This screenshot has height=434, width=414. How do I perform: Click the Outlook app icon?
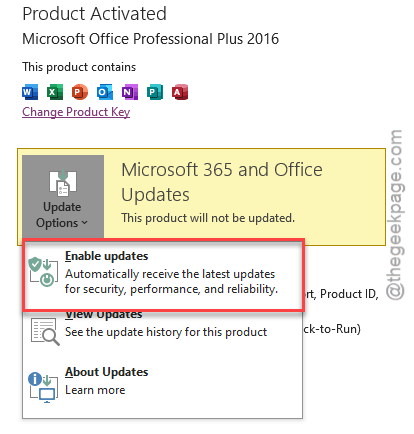click(x=105, y=92)
